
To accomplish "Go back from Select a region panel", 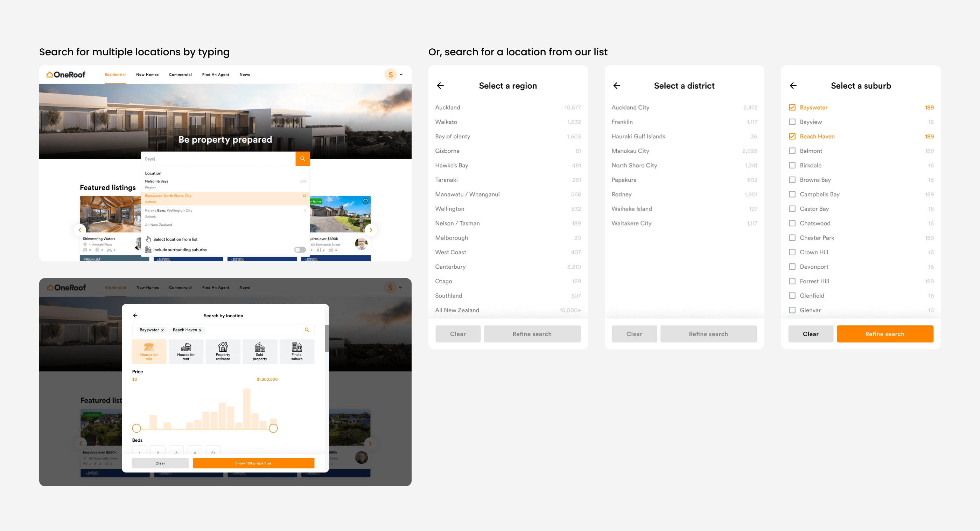I will coord(440,86).
